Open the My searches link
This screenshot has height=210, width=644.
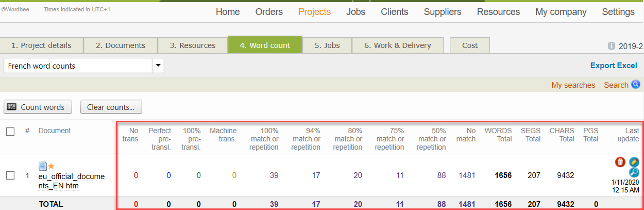pos(573,85)
